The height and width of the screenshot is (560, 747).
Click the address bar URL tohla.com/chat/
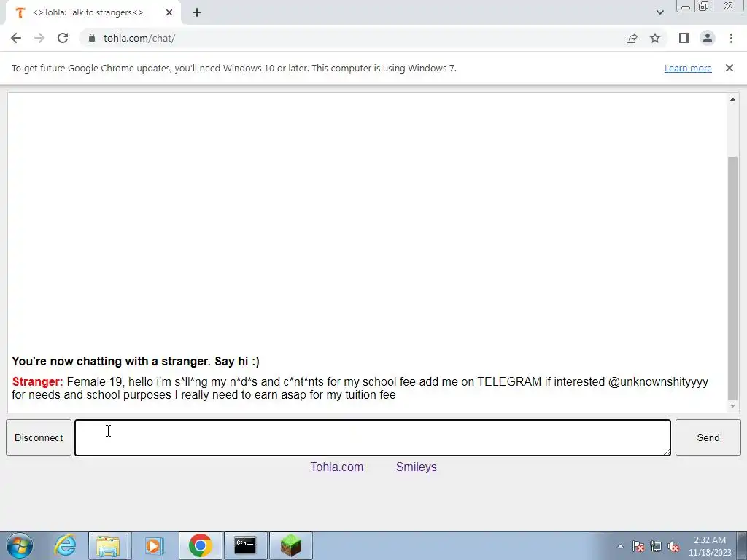coord(139,38)
